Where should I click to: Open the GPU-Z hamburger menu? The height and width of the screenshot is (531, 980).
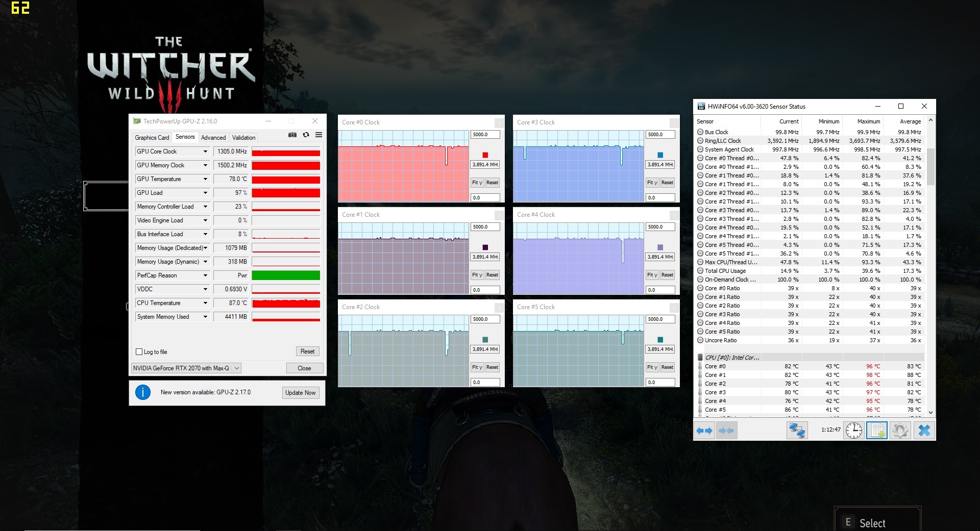click(318, 135)
